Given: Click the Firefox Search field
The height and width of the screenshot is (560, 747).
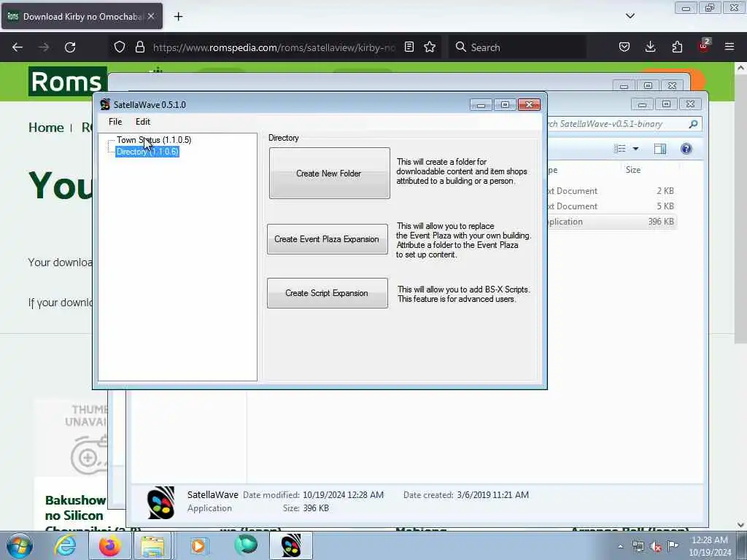Looking at the screenshot, I should 517,47.
